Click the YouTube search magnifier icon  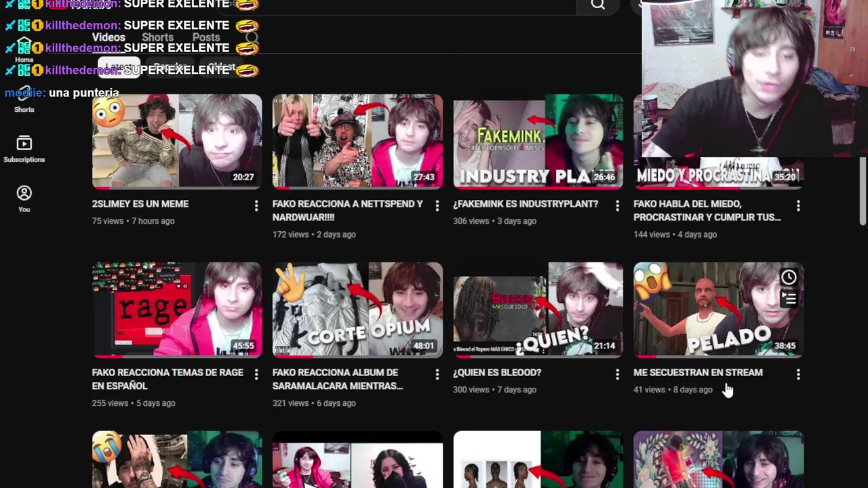[597, 5]
